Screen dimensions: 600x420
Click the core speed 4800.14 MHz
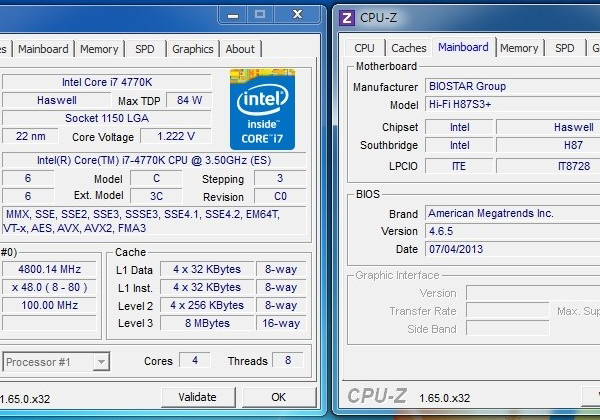pyautogui.click(x=49, y=269)
